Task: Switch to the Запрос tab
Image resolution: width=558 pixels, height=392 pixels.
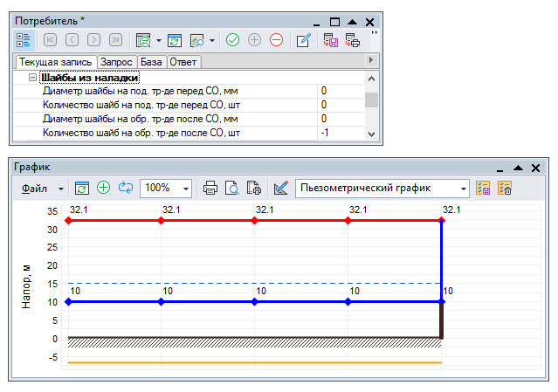Action: pyautogui.click(x=117, y=62)
